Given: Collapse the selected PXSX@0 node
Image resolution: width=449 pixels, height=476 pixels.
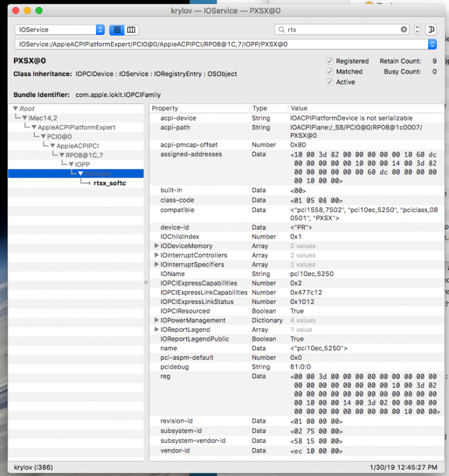Looking at the screenshot, I should [81, 174].
